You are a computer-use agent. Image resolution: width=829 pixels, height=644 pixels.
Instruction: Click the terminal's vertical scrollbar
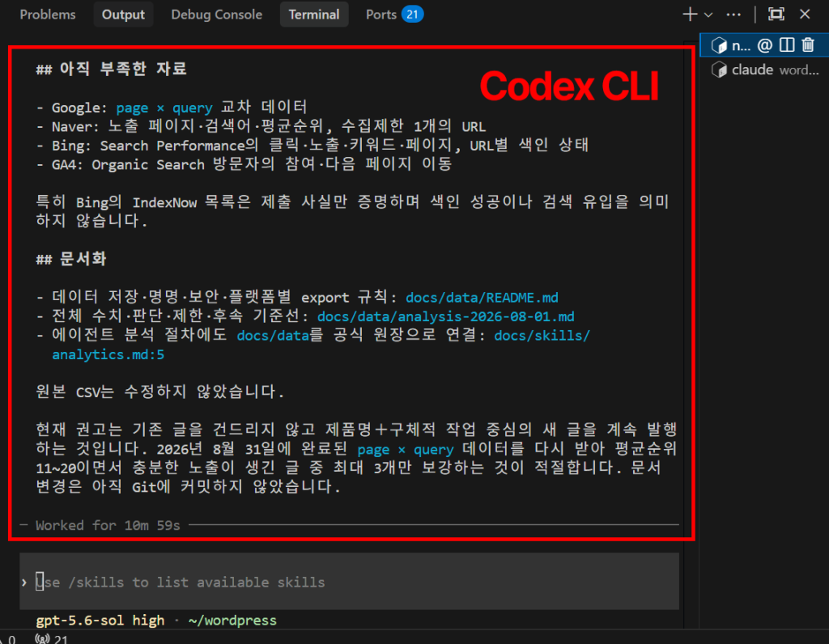691,333
